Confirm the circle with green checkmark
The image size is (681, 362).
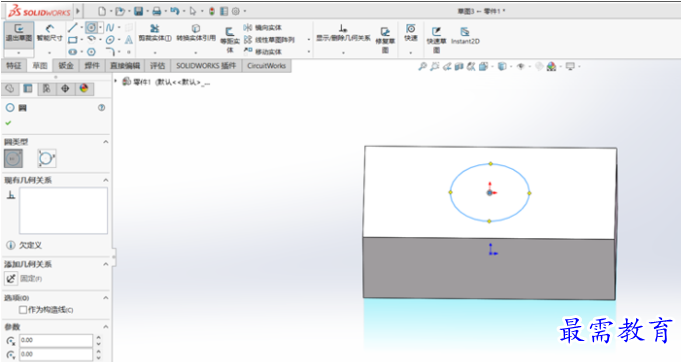(x=8, y=123)
